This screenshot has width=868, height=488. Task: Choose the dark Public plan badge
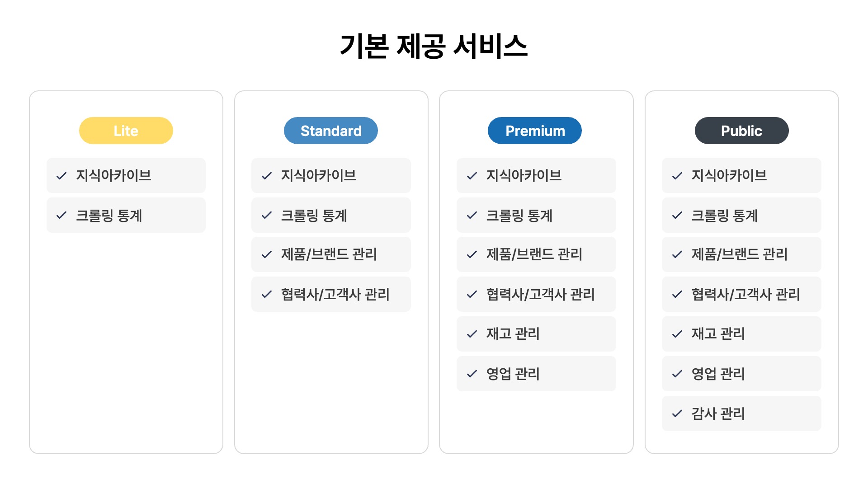(742, 131)
